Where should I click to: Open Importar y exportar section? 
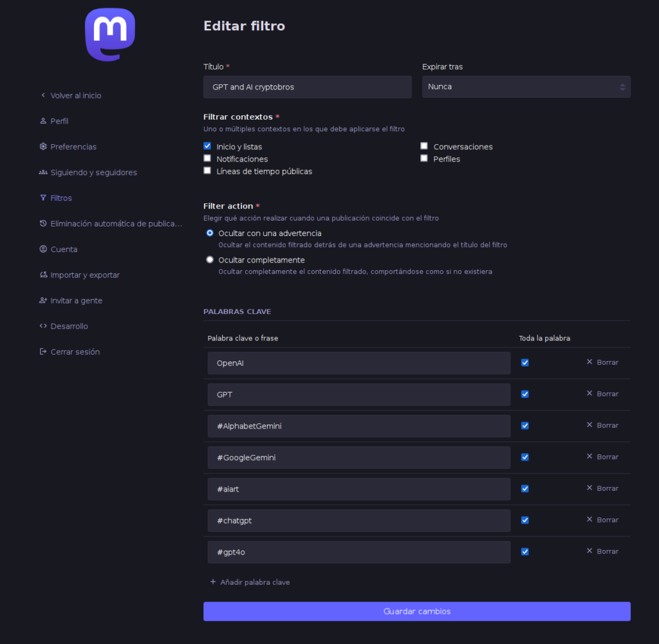85,275
